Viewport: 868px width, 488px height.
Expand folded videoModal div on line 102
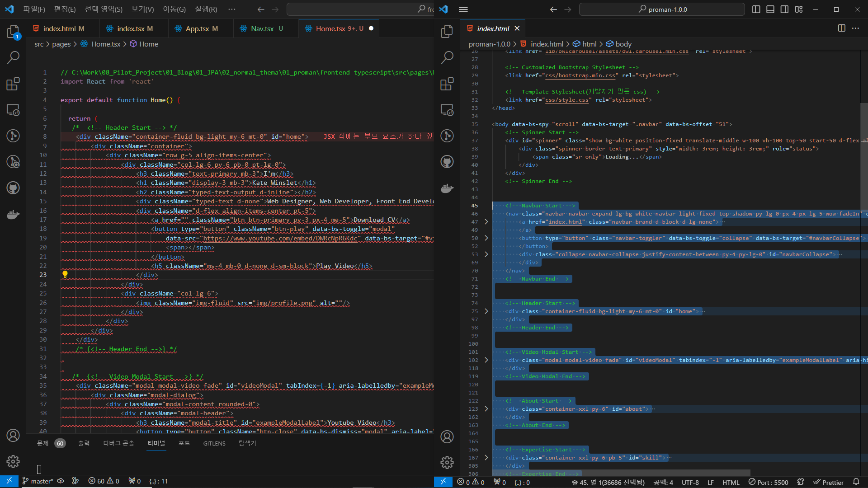pos(486,360)
